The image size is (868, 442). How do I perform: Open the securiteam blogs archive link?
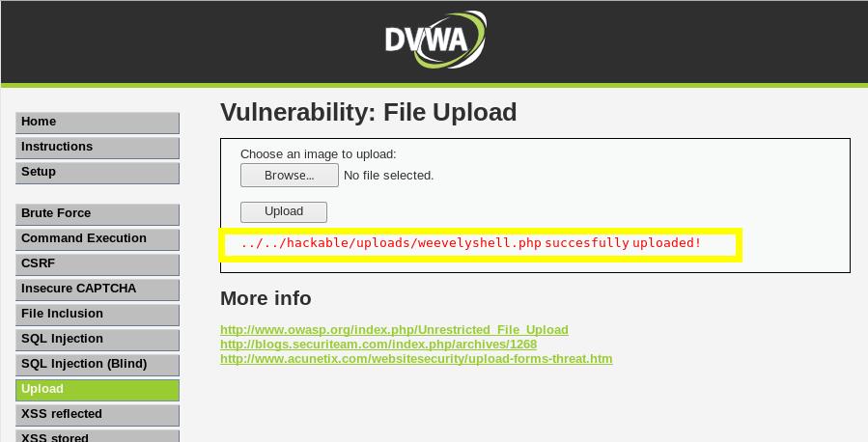(x=378, y=345)
